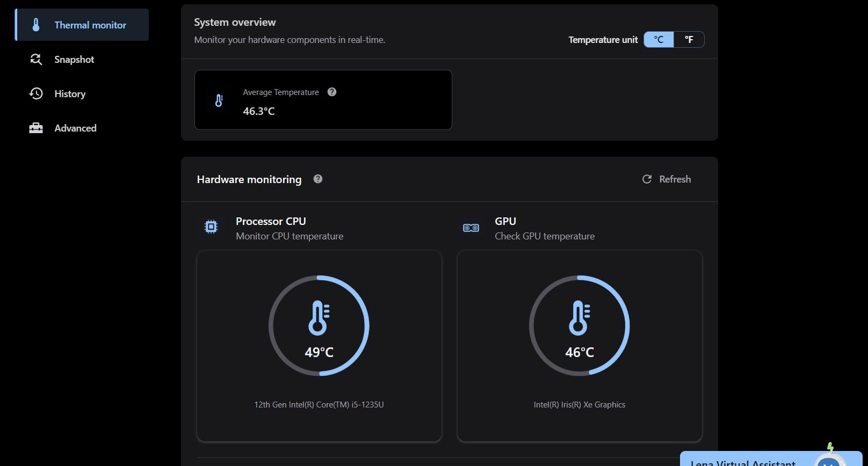Switch temperature unit to °F
Viewport: 868px width, 466px height.
tap(689, 40)
